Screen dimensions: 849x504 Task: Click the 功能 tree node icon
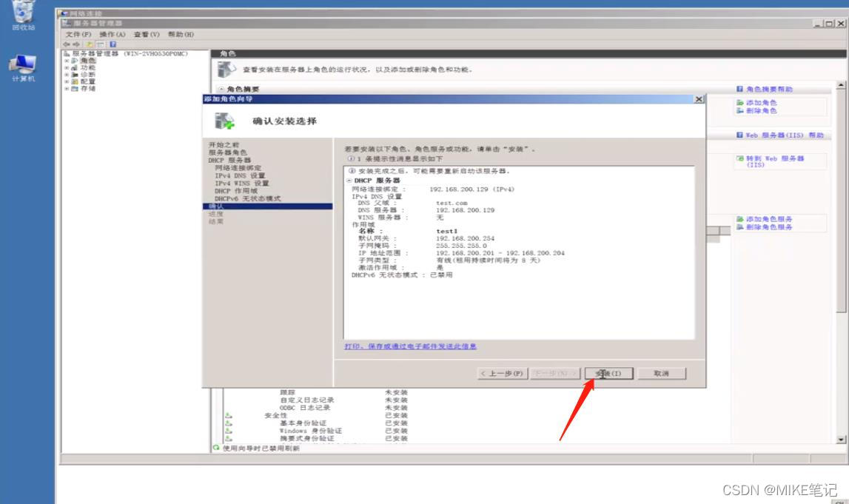(75, 67)
